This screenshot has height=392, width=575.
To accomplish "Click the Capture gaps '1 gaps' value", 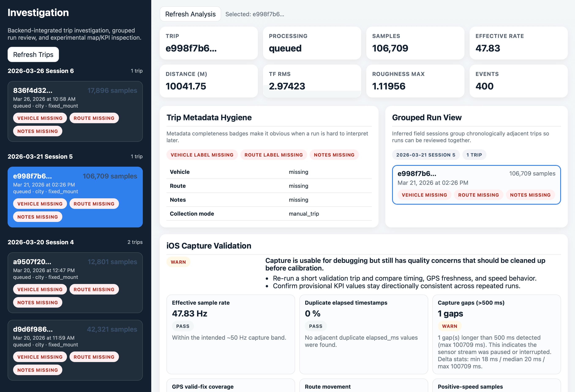I will [x=450, y=313].
